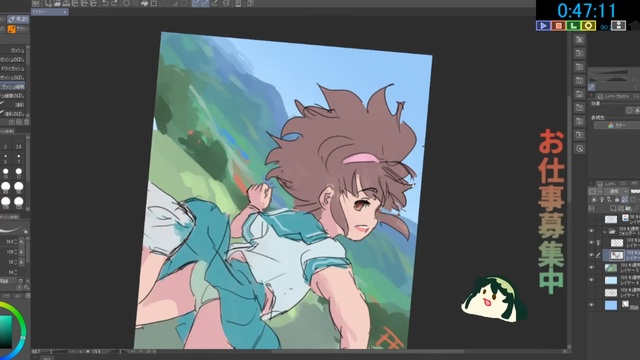640x360 pixels.
Task: Click the redo arrow in the top toolbar
Action: point(115,3)
